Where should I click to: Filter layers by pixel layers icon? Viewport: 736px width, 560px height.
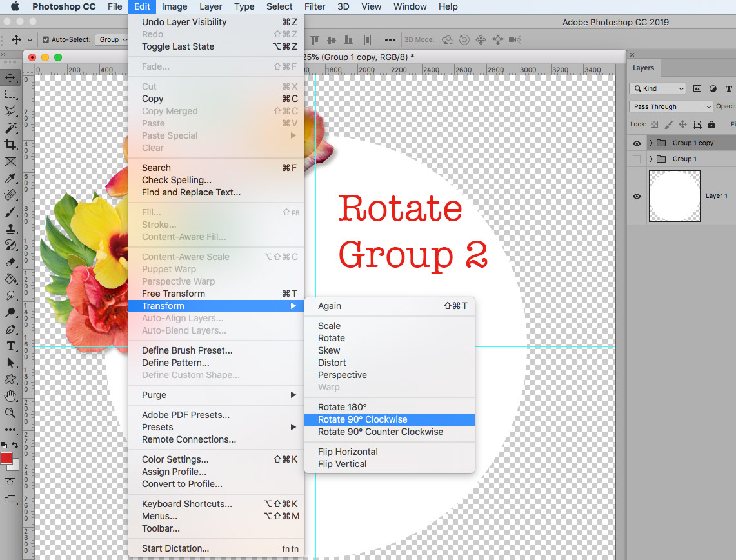tap(697, 88)
